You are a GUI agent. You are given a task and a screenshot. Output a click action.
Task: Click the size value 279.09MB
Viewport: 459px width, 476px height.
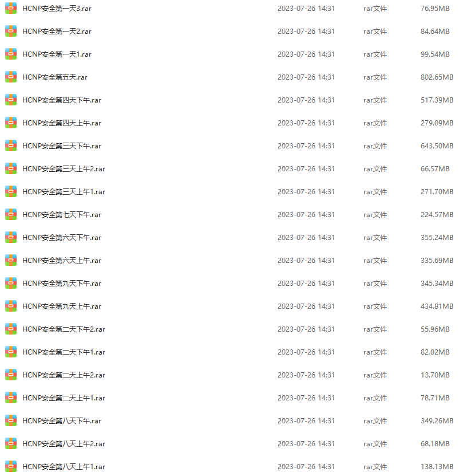(437, 123)
